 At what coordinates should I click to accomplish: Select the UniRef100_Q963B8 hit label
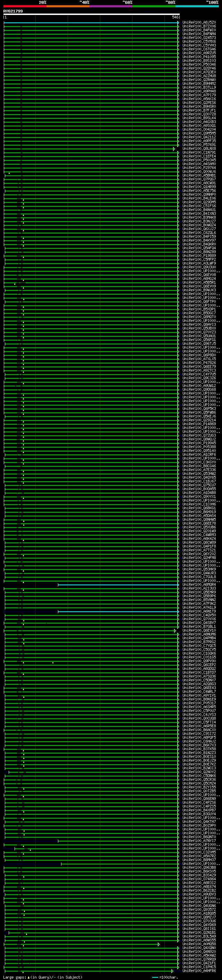click(x=199, y=868)
